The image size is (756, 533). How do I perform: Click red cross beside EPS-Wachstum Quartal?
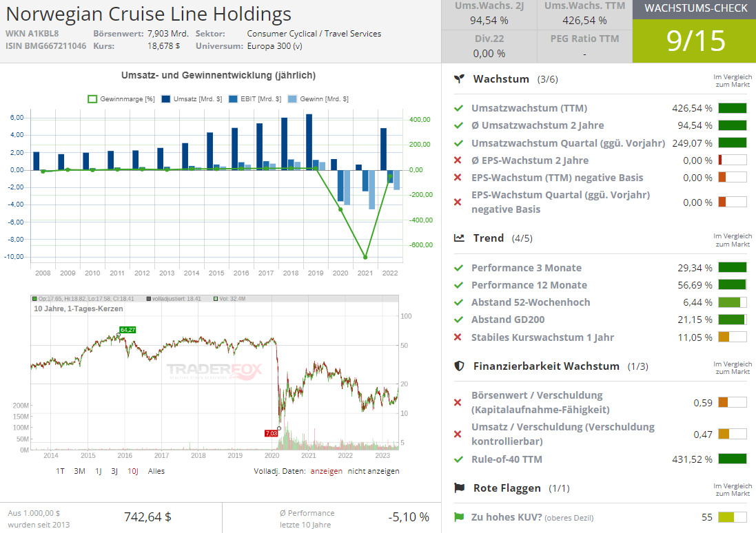point(458,202)
